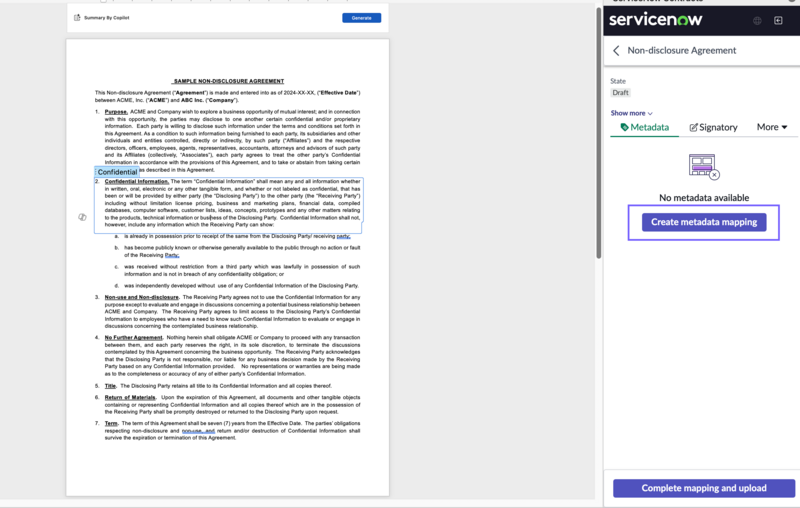
Task: Switch to the Metadata tab
Action: [644, 128]
